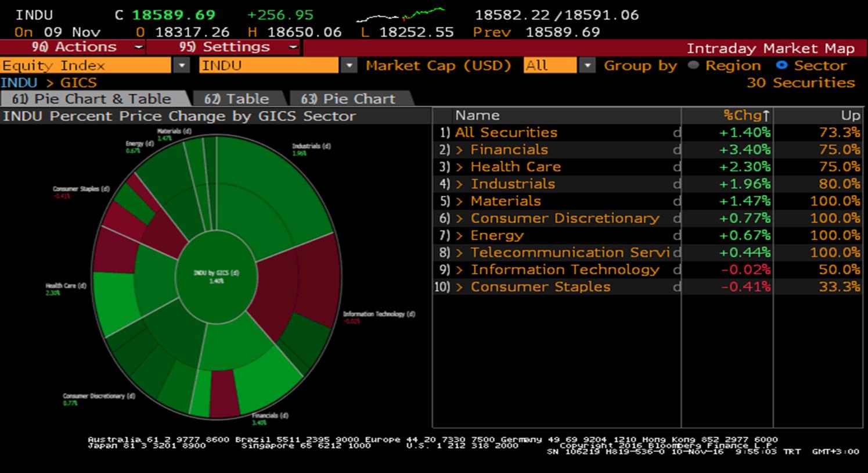Image resolution: width=868 pixels, height=473 pixels.
Task: Sort by the %Chg column header
Action: [746, 116]
